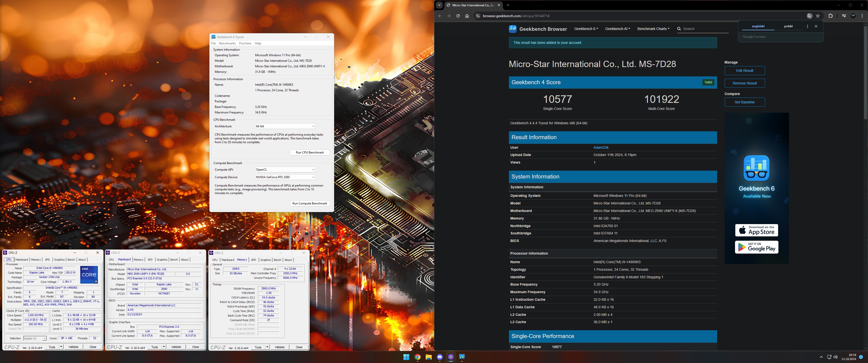The height and width of the screenshot is (363, 868).
Task: View site information icon in address bar
Action: click(477, 16)
